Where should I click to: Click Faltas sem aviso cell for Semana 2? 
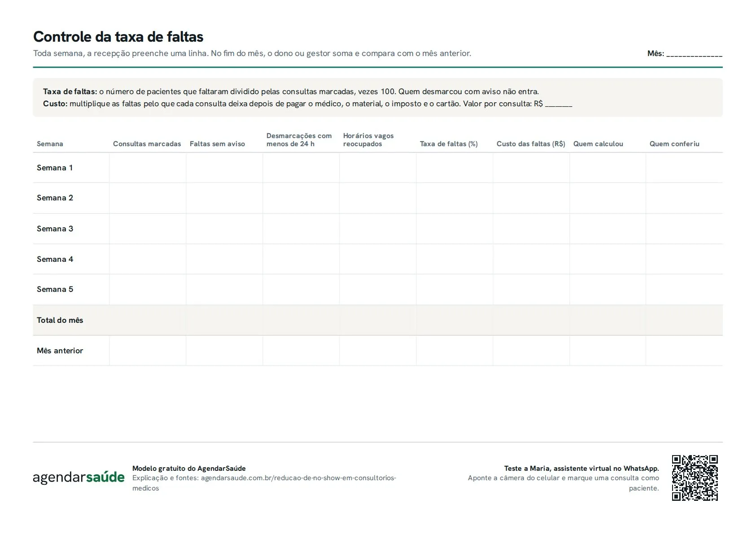pyautogui.click(x=224, y=198)
